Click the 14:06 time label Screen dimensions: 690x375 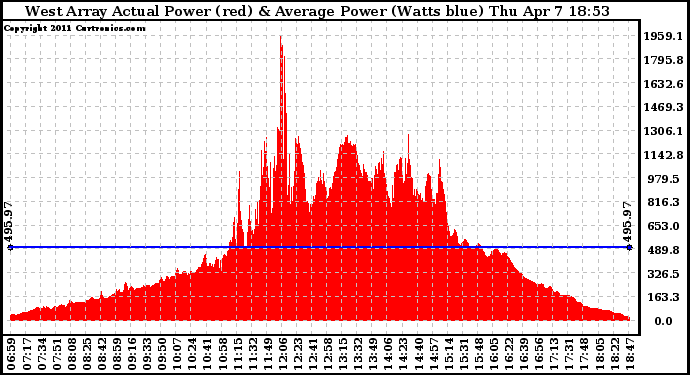coord(388,354)
